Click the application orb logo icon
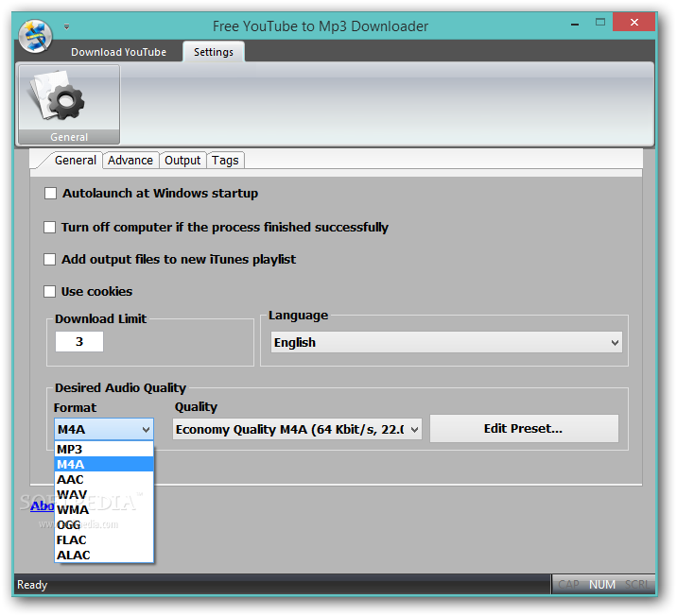Image resolution: width=677 pixels, height=616 pixels. pyautogui.click(x=35, y=36)
